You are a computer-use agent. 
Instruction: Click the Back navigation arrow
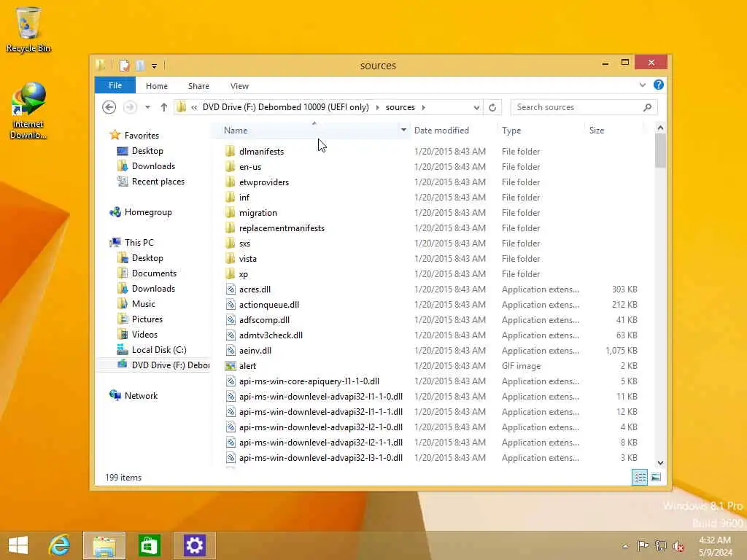tap(109, 107)
